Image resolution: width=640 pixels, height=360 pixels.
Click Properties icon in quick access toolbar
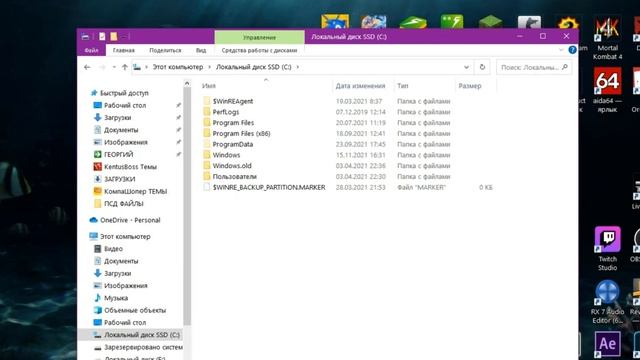coord(102,37)
